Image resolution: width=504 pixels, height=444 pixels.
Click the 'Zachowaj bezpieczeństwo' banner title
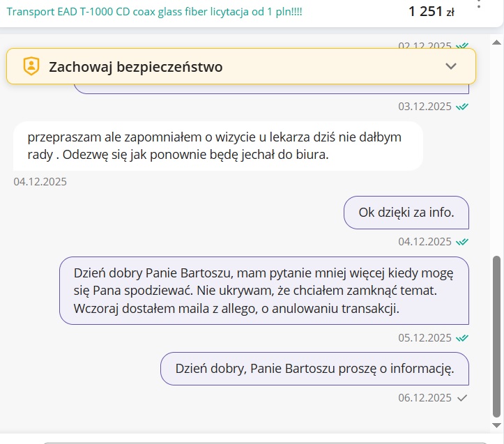(x=135, y=67)
